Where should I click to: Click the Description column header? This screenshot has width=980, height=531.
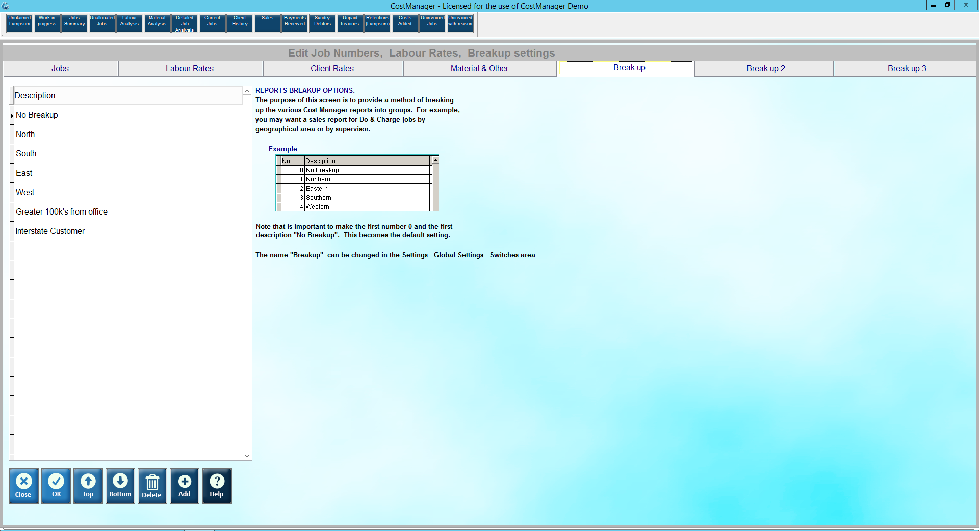128,96
